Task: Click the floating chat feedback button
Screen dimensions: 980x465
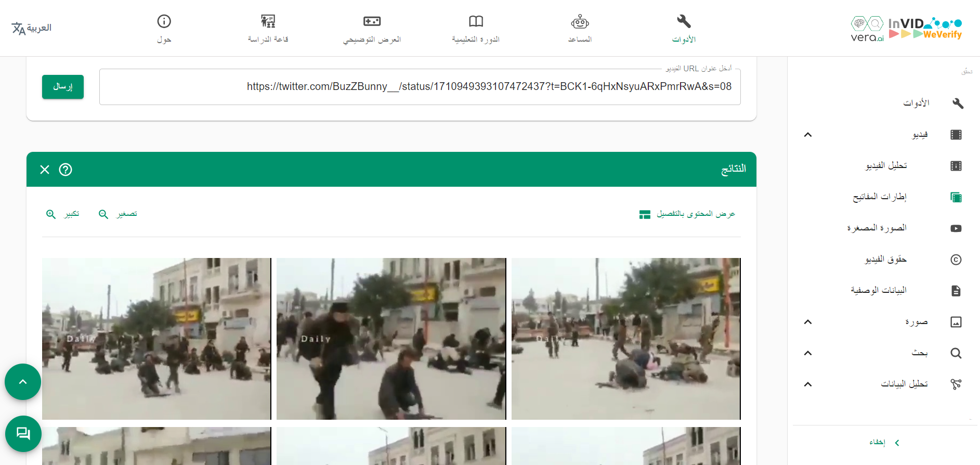Action: click(x=23, y=434)
